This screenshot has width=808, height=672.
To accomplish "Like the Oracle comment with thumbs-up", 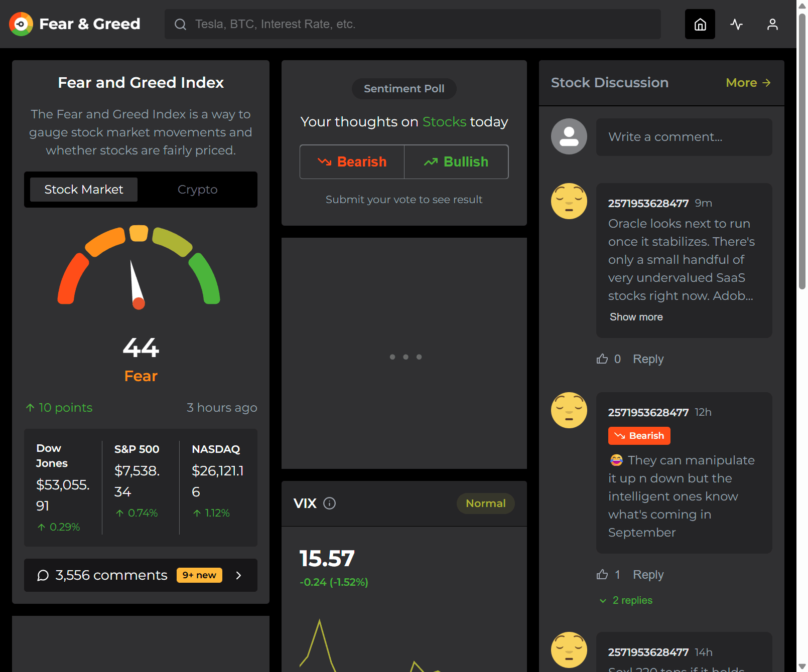I will click(x=602, y=359).
